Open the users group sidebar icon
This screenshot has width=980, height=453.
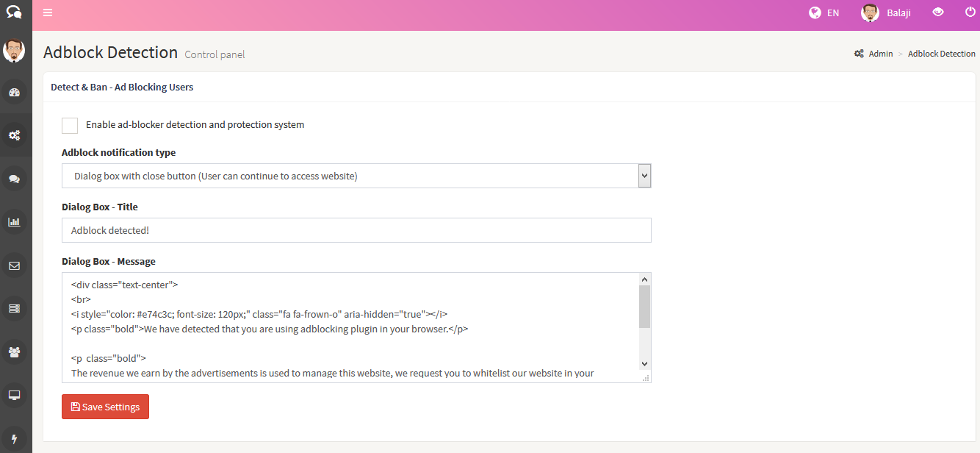(x=14, y=352)
